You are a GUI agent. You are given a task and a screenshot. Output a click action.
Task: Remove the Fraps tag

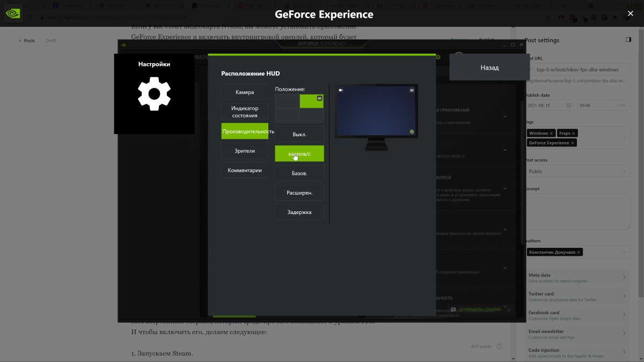click(574, 133)
